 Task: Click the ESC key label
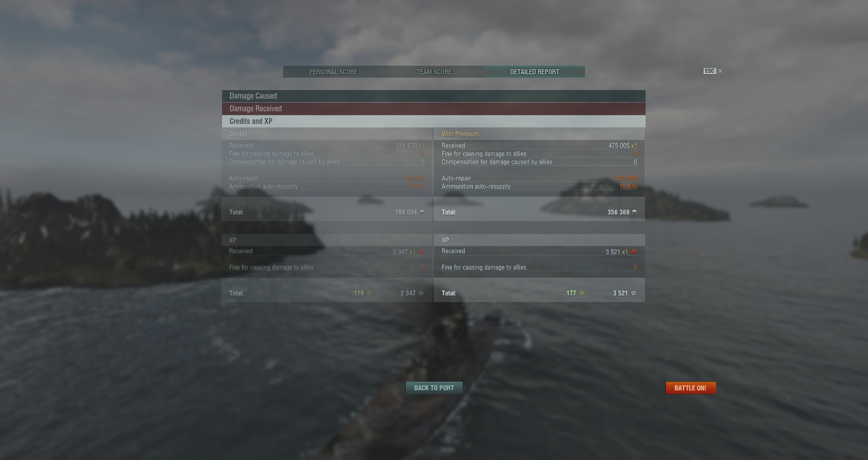pos(709,71)
